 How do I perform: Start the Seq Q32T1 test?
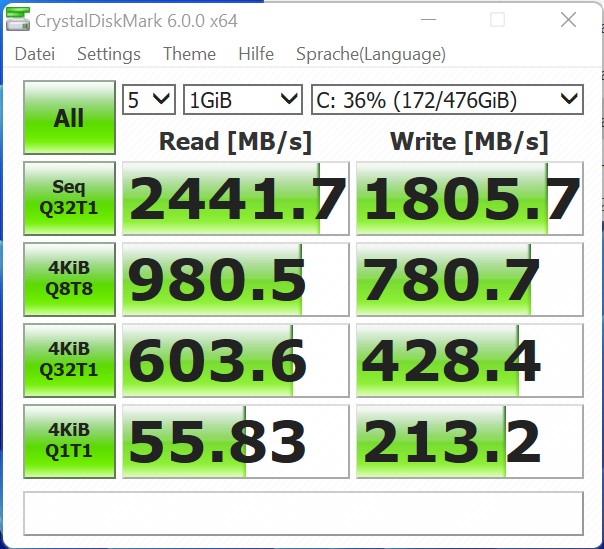[x=69, y=198]
